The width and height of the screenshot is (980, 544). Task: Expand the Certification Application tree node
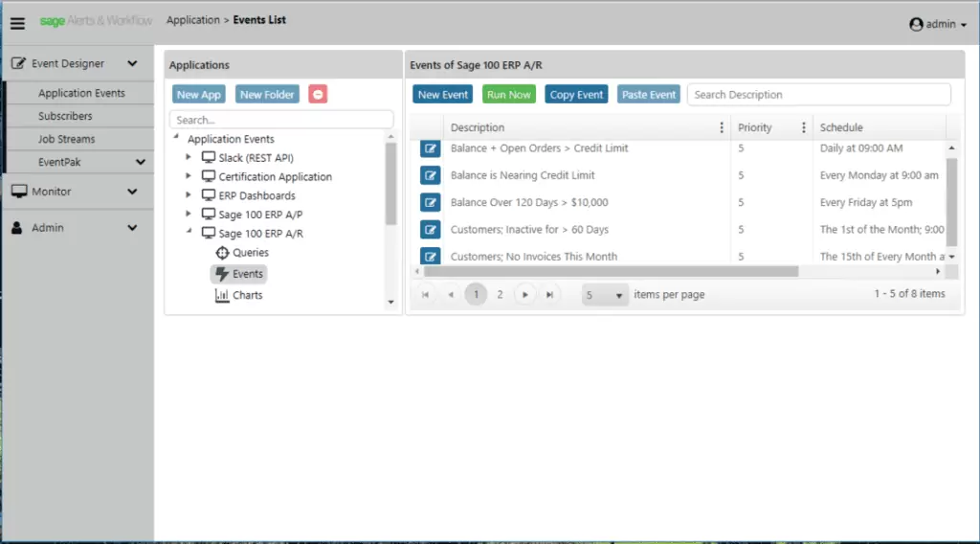[189, 175]
